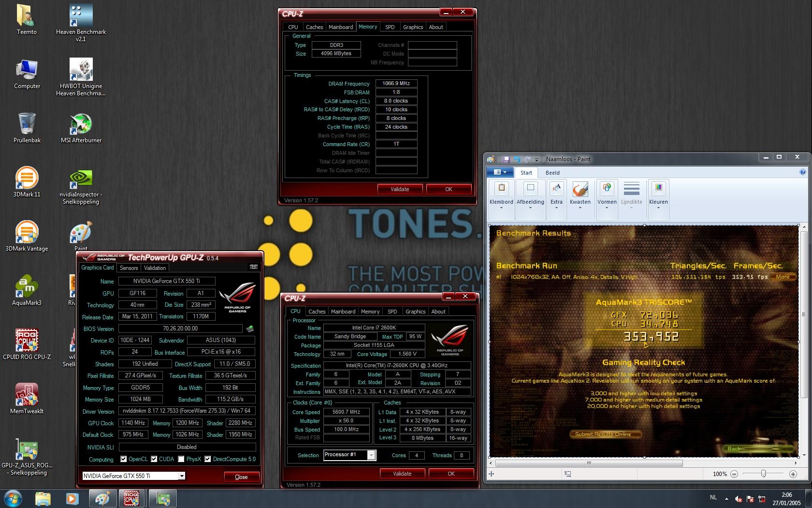Click zoom in plus button in Paint
The image size is (812, 508).
coord(793,474)
